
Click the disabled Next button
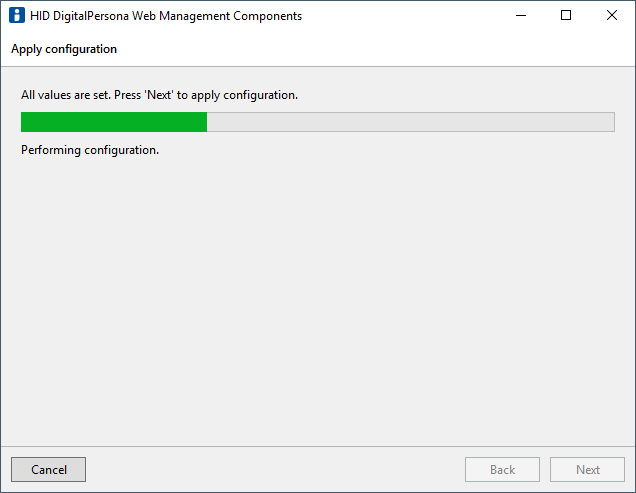[x=588, y=470]
